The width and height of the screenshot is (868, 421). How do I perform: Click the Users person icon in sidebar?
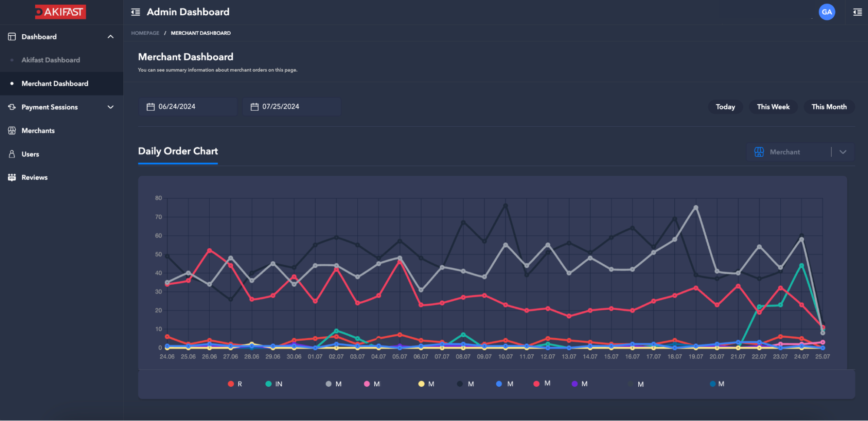tap(12, 154)
